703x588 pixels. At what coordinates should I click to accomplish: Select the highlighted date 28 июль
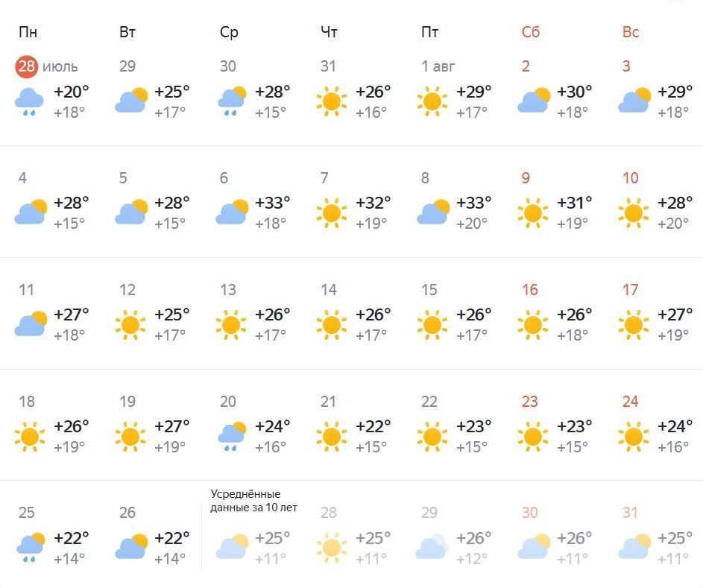pos(27,66)
